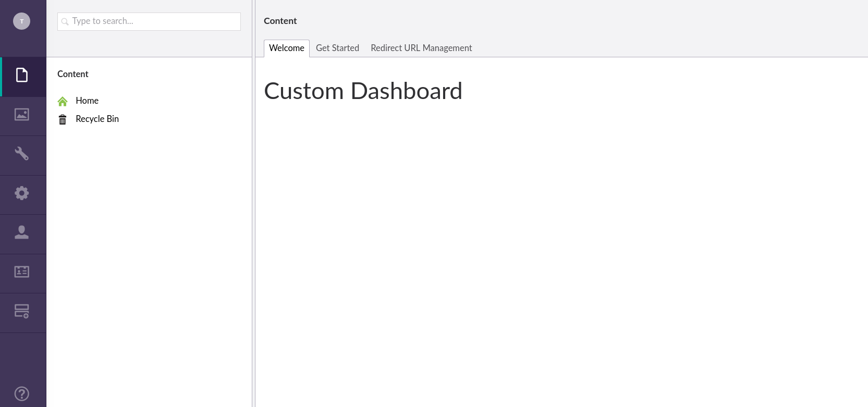
Task: Click the Custom Dashboard heading
Action: pos(363,91)
